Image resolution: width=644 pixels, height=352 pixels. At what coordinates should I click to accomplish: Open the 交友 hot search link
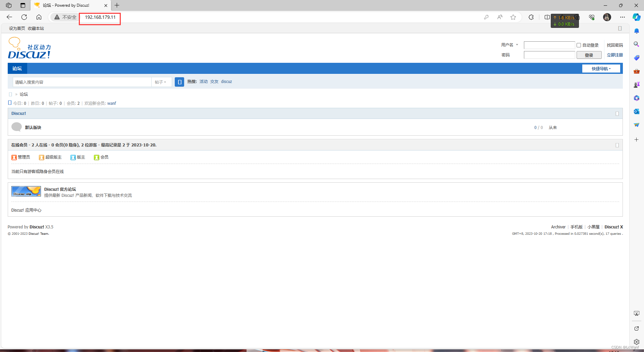(214, 82)
